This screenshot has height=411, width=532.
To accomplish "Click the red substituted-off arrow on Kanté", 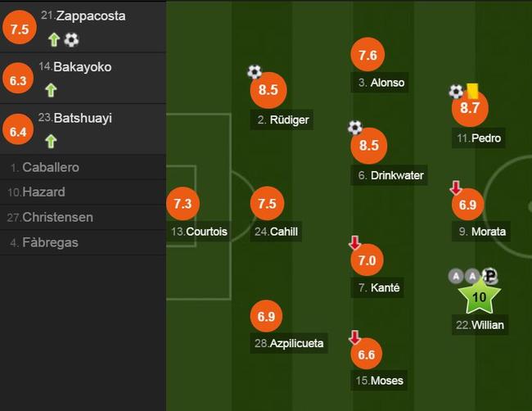I will coord(355,243).
